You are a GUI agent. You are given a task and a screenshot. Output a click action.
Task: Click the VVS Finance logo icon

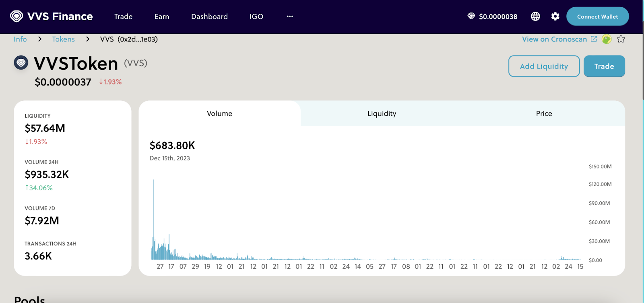[x=17, y=16]
